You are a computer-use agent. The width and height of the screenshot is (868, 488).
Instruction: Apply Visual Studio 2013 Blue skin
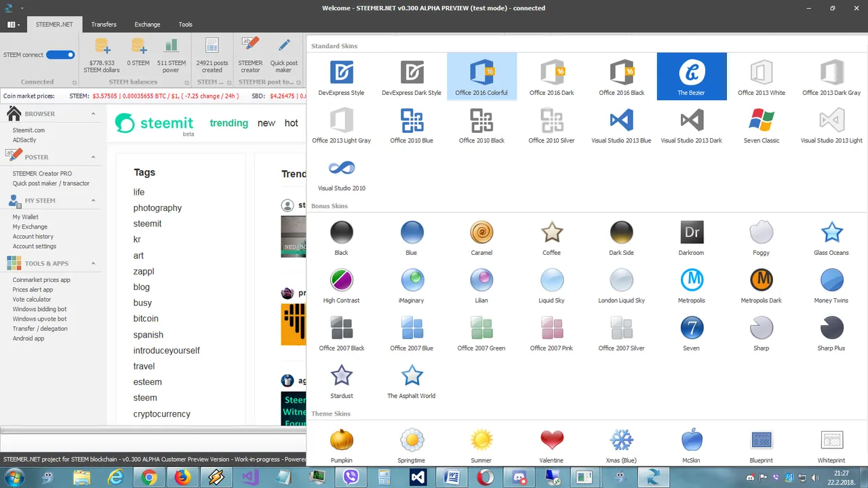[621, 125]
